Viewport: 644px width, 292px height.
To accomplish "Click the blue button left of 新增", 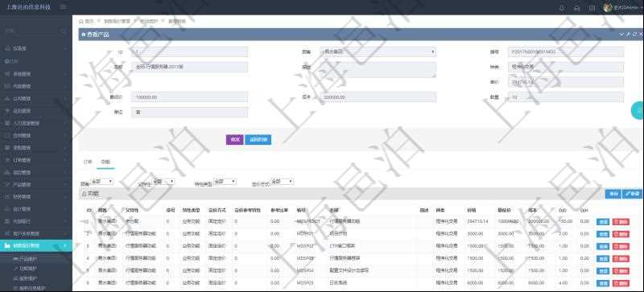I will [x=613, y=193].
